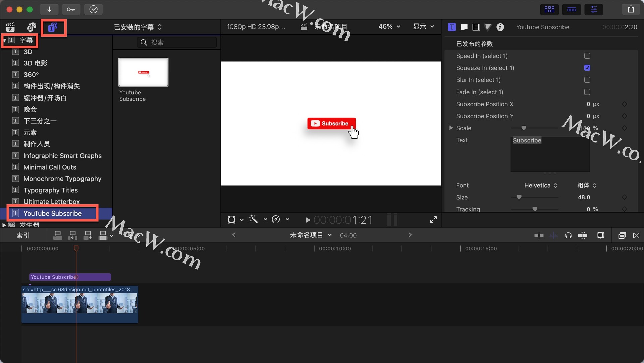Go forward in timeline history arrow
This screenshot has width=644, height=363.
point(410,235)
